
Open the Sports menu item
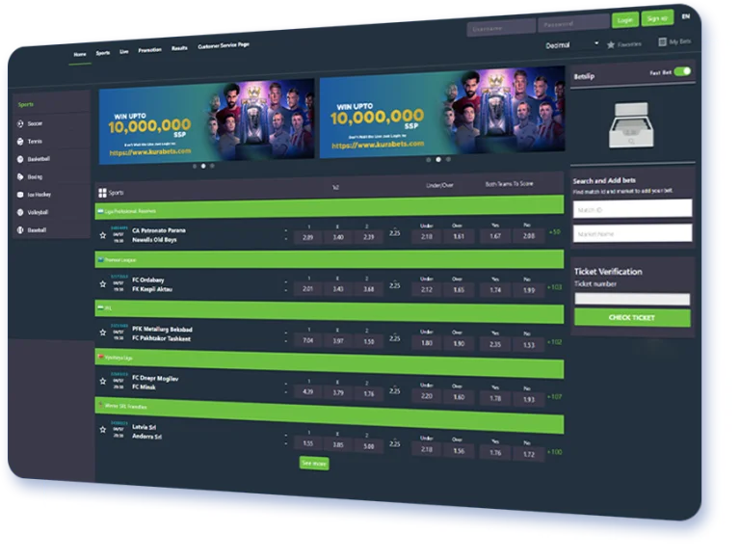pyautogui.click(x=103, y=53)
